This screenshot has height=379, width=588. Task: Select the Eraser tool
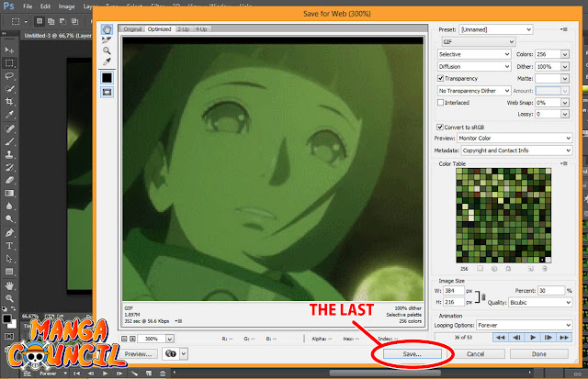pyautogui.click(x=9, y=180)
